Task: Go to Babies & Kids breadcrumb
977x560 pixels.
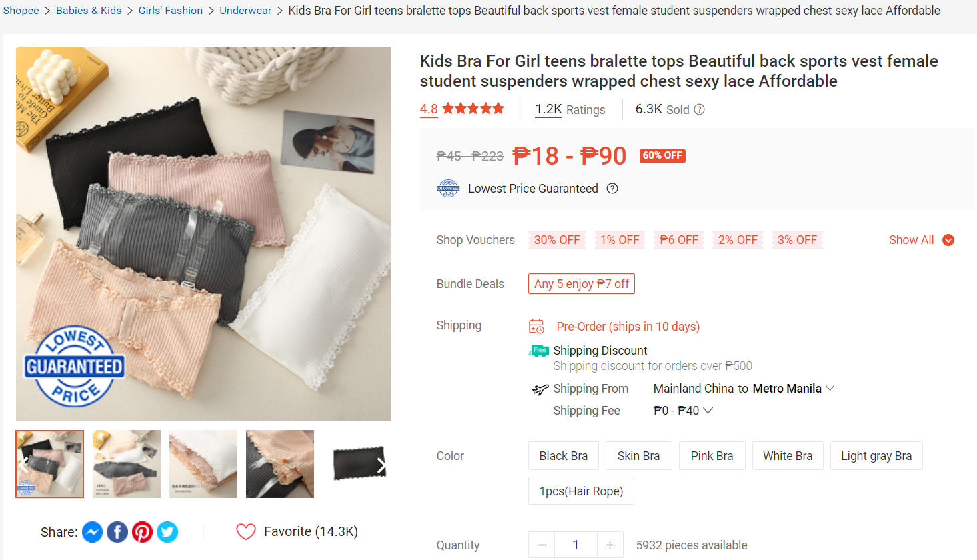Action: click(89, 11)
